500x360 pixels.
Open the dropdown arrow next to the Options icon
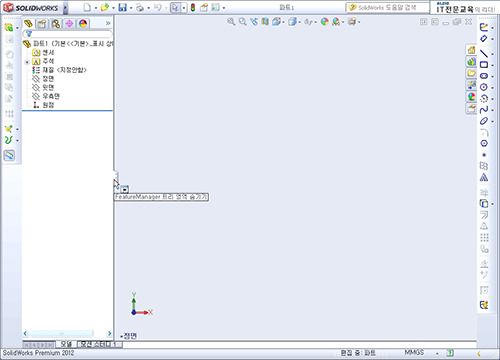point(224,8)
